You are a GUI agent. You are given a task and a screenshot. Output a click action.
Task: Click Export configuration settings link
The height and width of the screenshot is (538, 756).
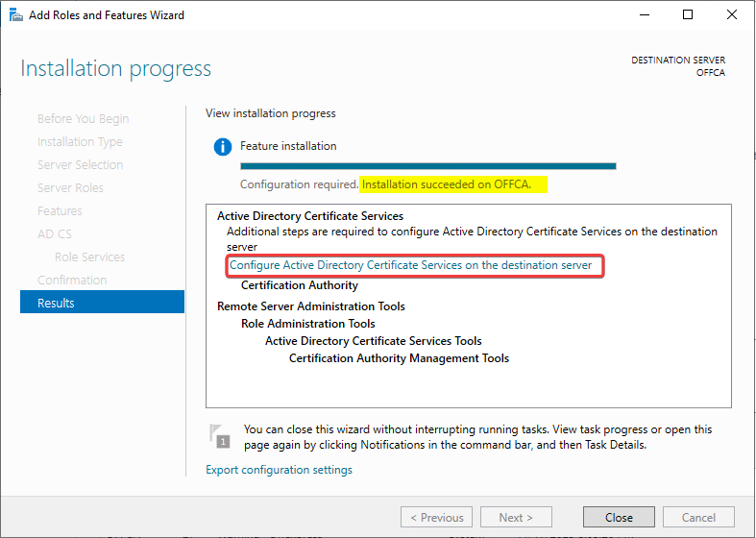(x=279, y=470)
